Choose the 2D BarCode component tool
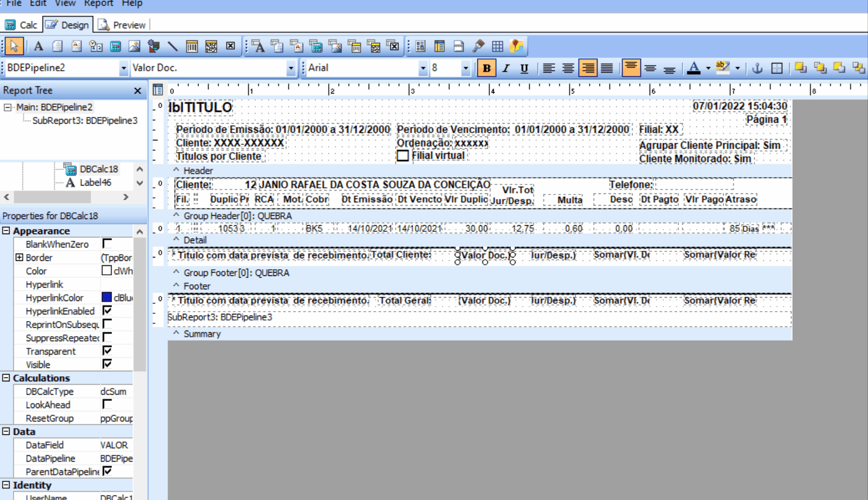This screenshot has height=500, width=868. tap(211, 46)
